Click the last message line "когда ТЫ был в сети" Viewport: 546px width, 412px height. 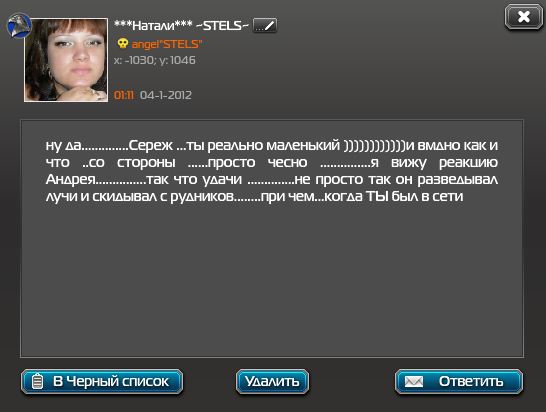(254, 196)
